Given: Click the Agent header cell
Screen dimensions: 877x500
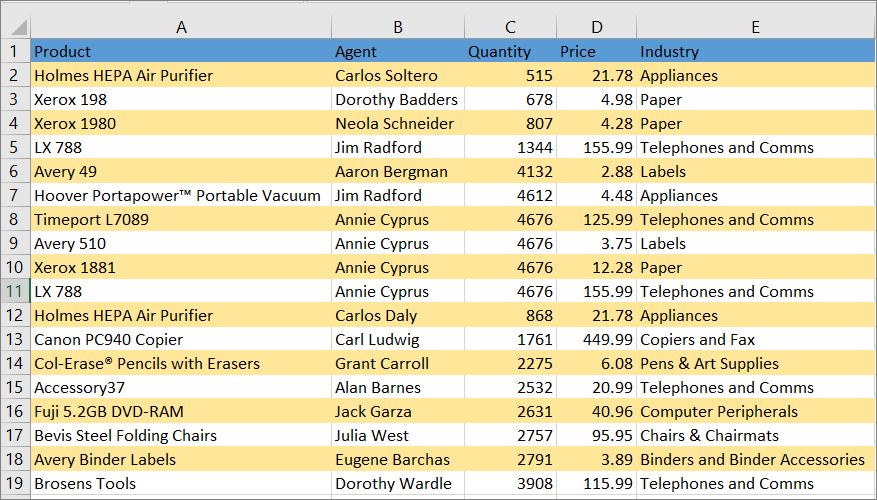Looking at the screenshot, I should click(398, 51).
